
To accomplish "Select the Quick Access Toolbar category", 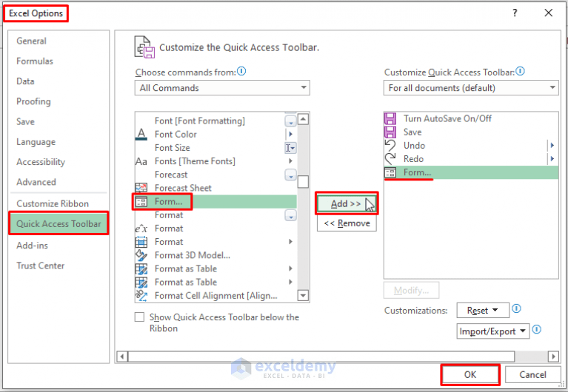I will (x=59, y=223).
